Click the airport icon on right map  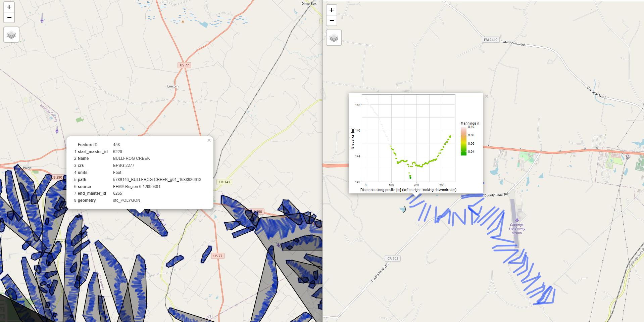pyautogui.click(x=517, y=220)
